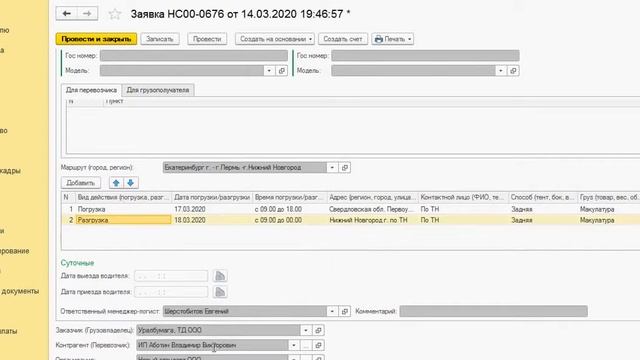The width and height of the screenshot is (640, 360).
Task: Switch to the Для перевозчика tab
Action: coord(91,90)
